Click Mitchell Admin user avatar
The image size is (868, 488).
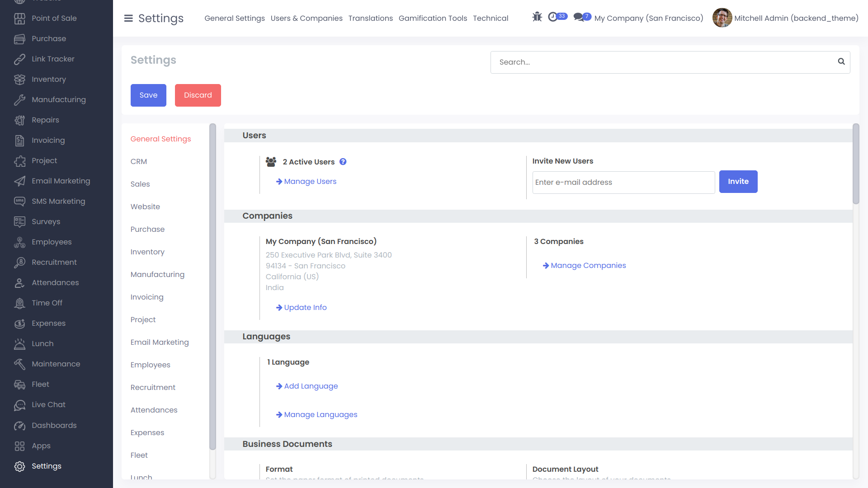[x=722, y=18]
